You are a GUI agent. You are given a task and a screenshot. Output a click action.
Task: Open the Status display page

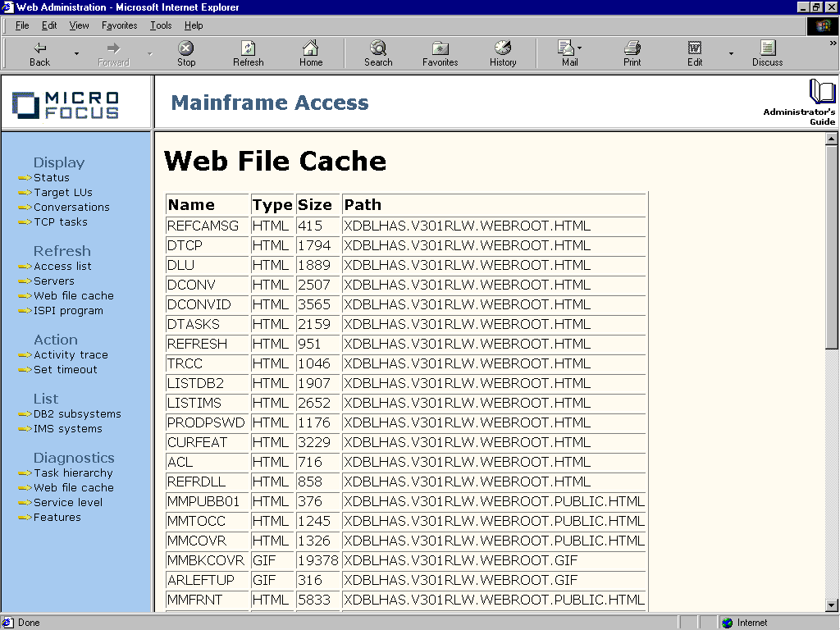pos(50,177)
